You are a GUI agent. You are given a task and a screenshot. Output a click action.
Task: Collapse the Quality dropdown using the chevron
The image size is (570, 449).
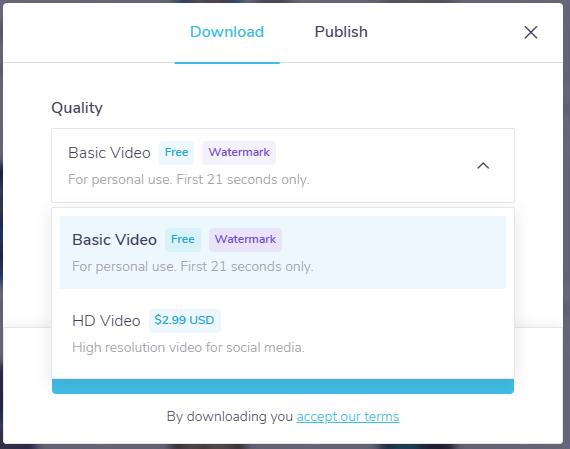pos(483,166)
